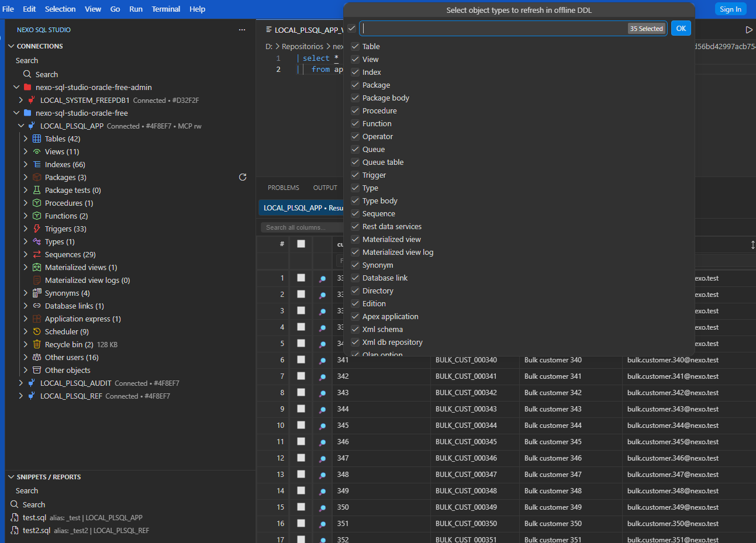Click cell BULK_CUST_000345
The height and width of the screenshot is (543, 756).
point(466,442)
